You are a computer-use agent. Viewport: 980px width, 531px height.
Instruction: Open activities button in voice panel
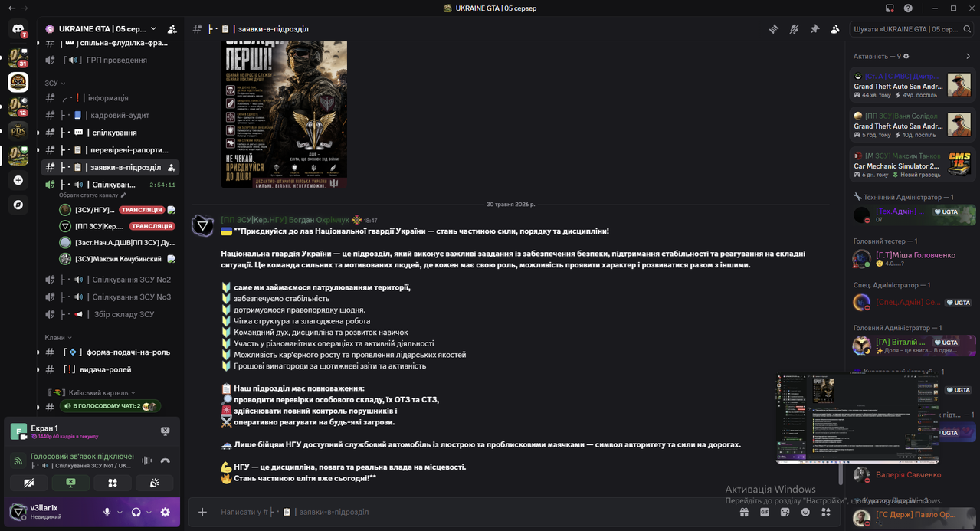[x=113, y=483]
